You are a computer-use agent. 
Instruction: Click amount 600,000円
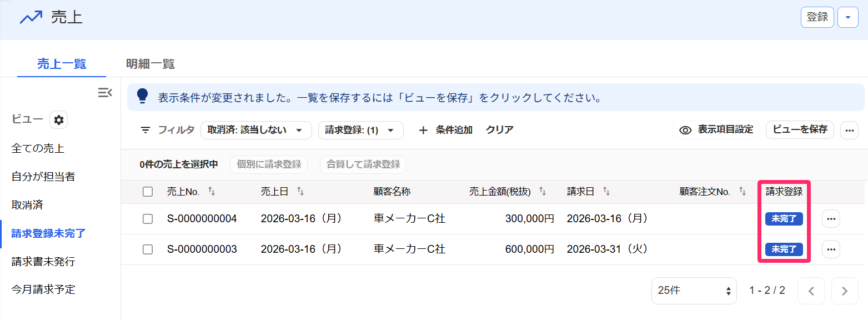pyautogui.click(x=530, y=249)
